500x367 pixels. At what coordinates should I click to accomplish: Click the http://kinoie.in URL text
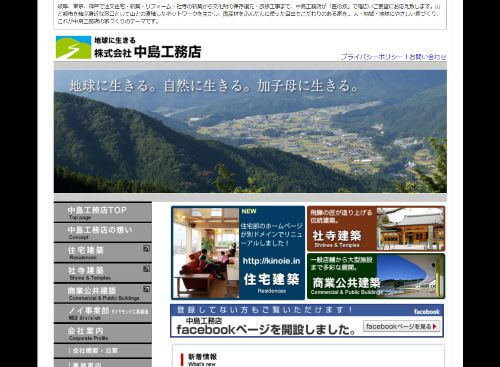coord(271,261)
